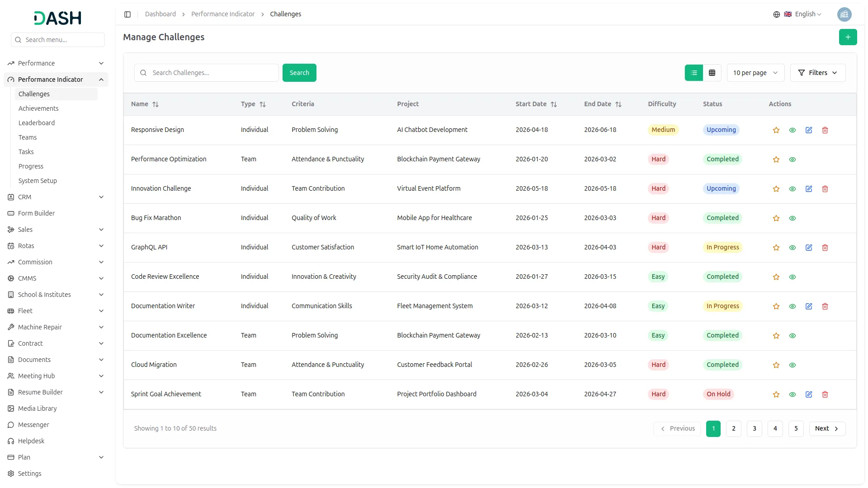The width and height of the screenshot is (868, 488).
Task: Star the Performance Optimization challenge
Action: 776,160
